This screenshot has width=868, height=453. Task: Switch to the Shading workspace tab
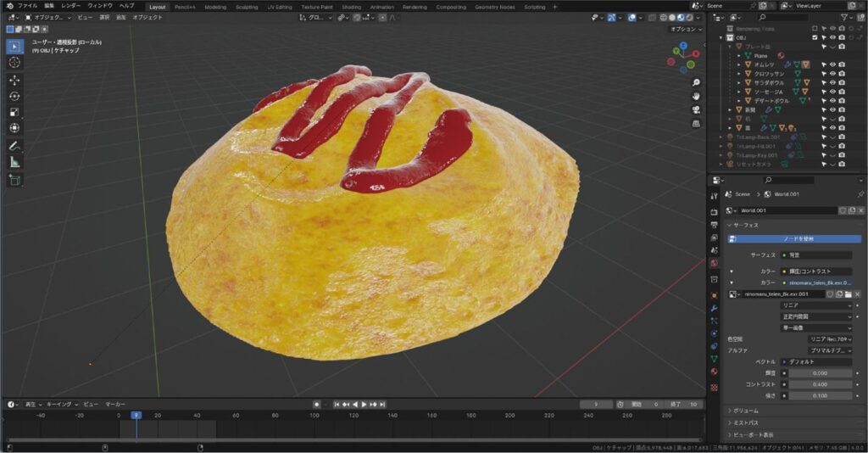[352, 7]
